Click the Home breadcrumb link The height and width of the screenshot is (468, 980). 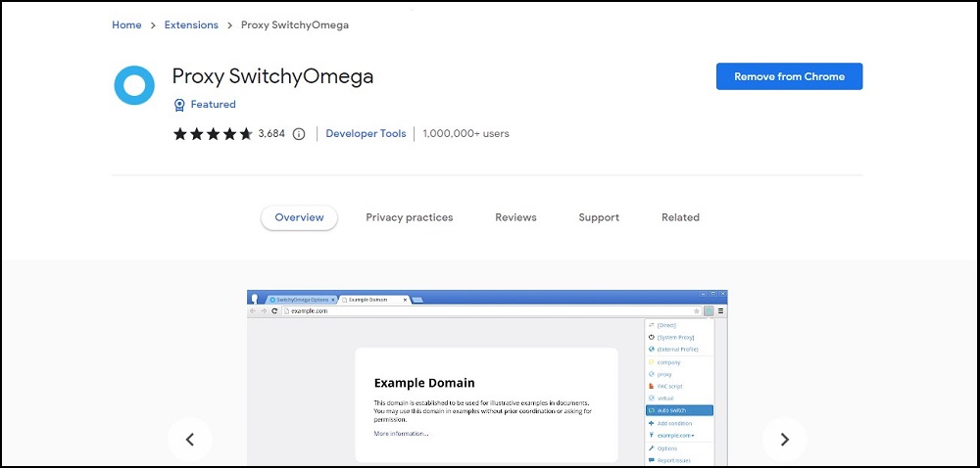click(126, 24)
